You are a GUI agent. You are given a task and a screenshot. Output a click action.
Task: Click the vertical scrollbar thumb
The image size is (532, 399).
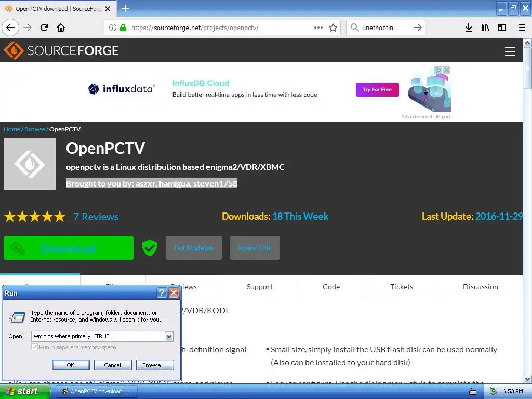[x=527, y=68]
